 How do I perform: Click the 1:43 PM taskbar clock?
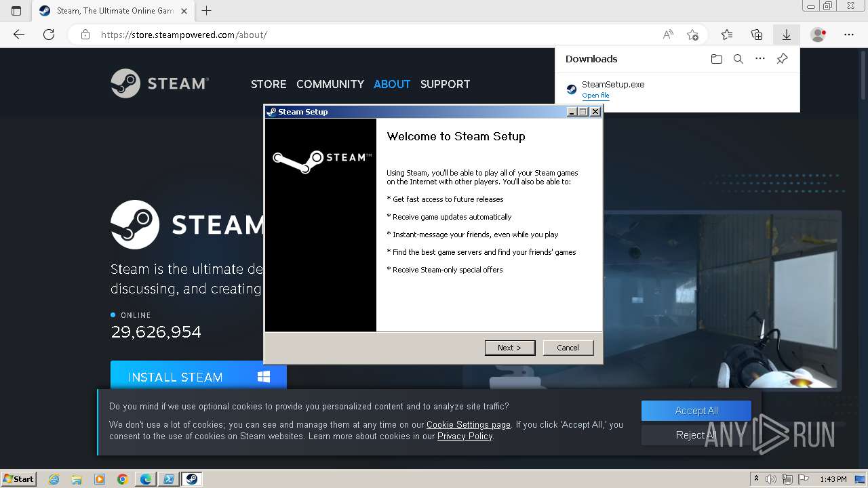(x=833, y=479)
